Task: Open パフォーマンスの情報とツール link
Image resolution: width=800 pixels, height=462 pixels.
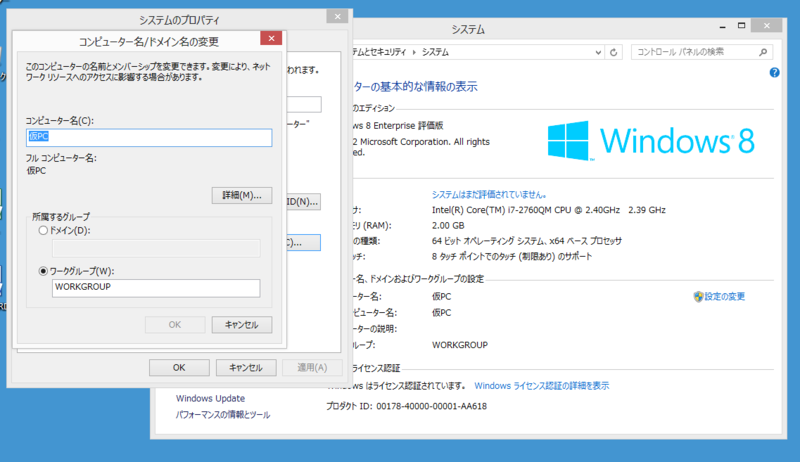Action: tap(223, 415)
